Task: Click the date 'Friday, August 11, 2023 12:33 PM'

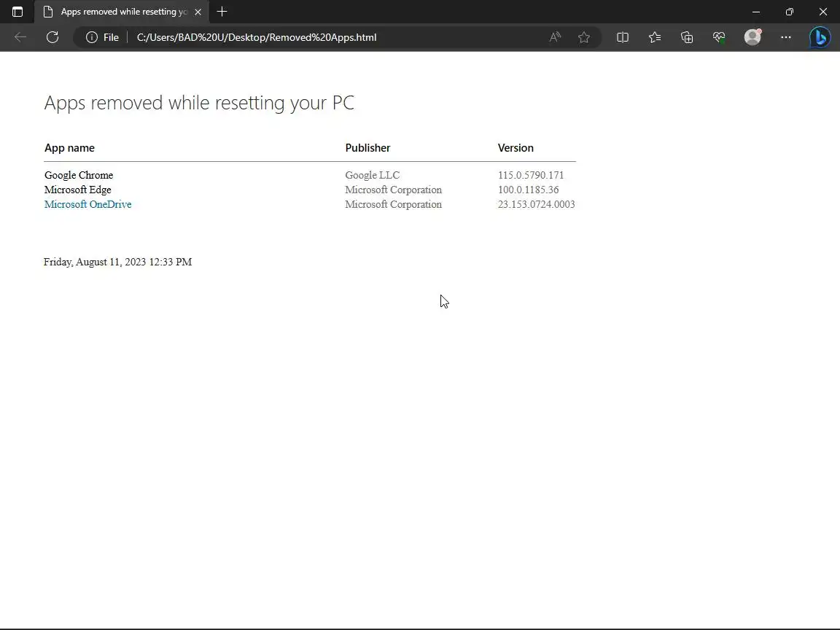Action: [118, 262]
